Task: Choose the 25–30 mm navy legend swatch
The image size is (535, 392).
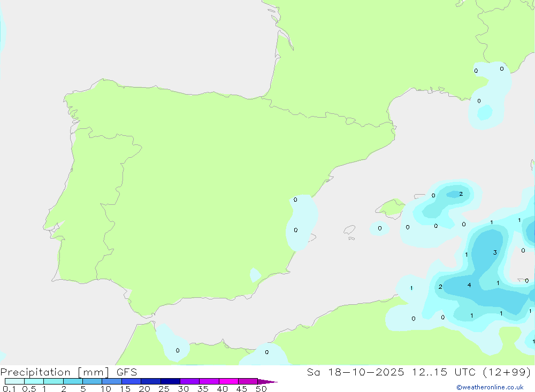Action: 170,381
